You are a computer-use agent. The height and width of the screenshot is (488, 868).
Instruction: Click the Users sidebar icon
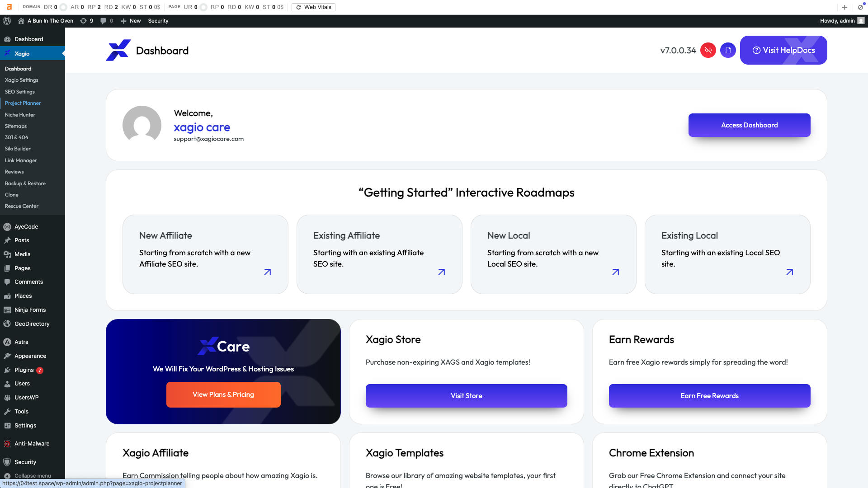coord(7,384)
